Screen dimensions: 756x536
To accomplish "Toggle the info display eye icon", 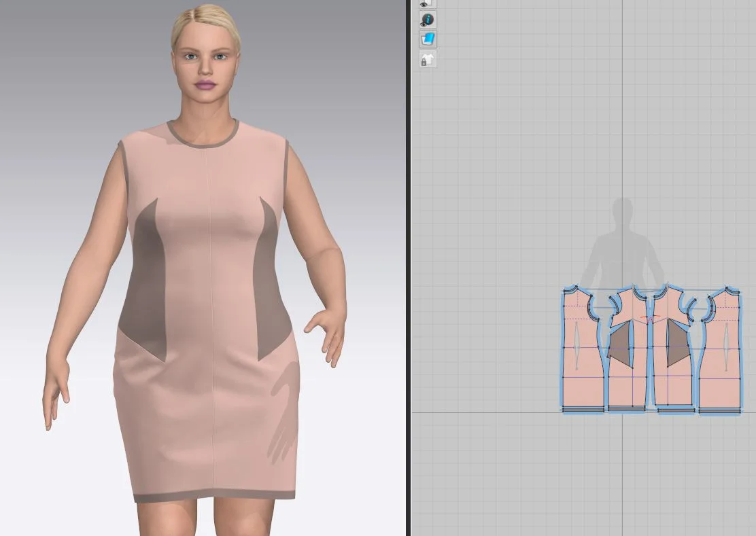I will coord(427,20).
